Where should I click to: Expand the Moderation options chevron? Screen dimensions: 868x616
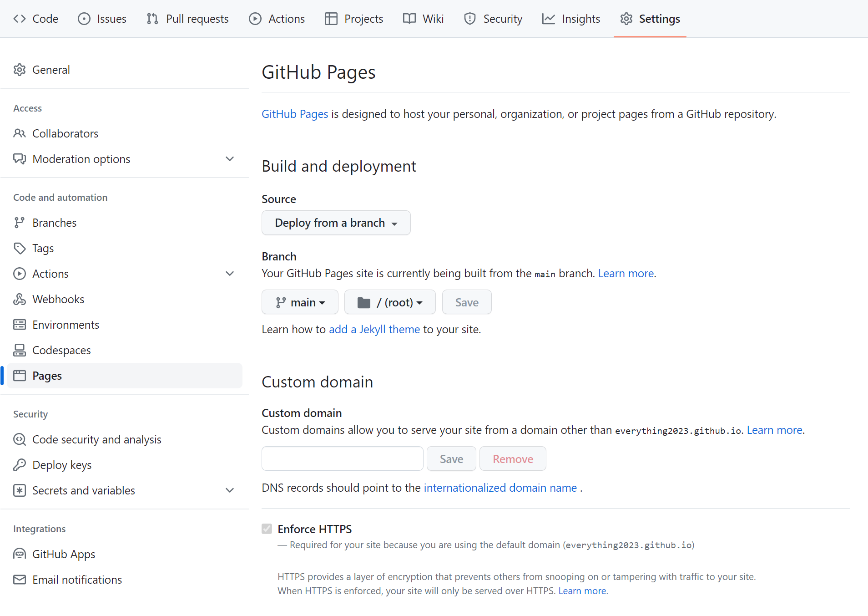pyautogui.click(x=230, y=159)
